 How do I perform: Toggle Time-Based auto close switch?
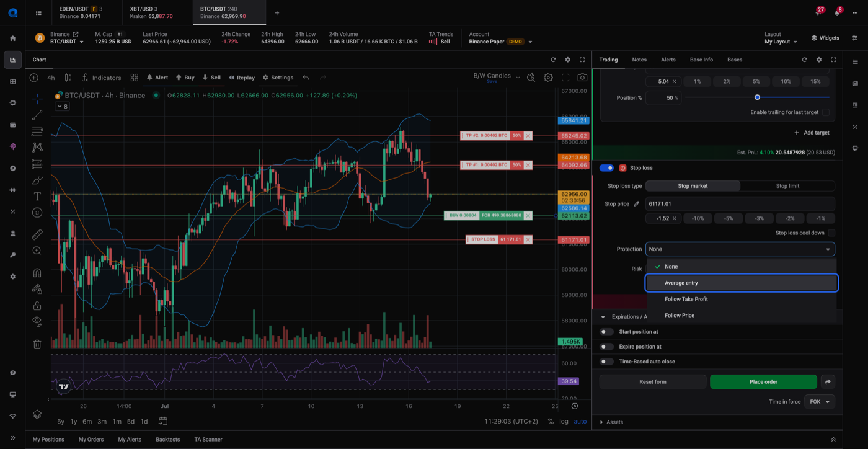(607, 362)
